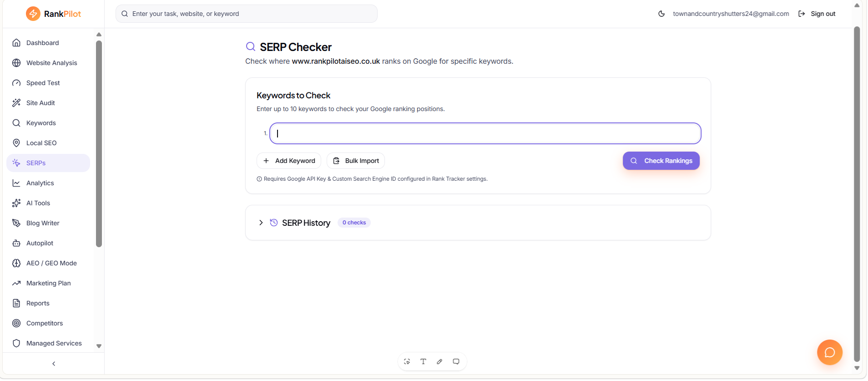
Task: Click the www.rankpilotaiseo.co.uk domain text
Action: point(336,61)
